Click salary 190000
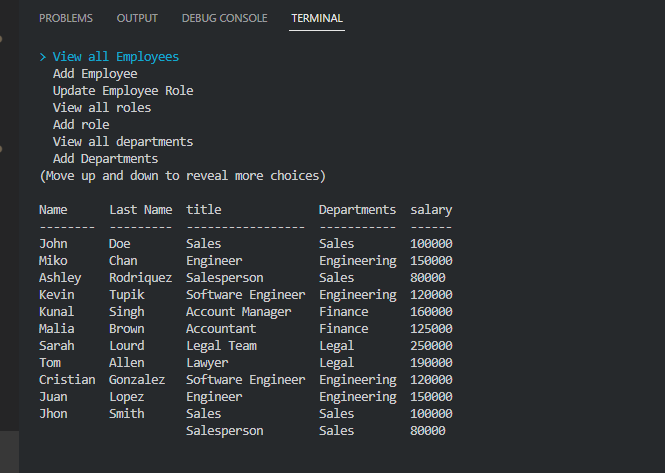 [x=431, y=362]
